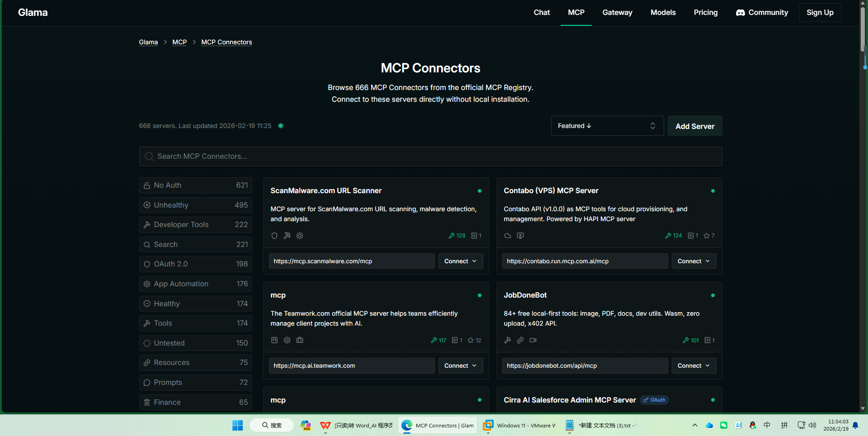Viewport: 868px width, 436px height.
Task: Toggle the Healthy filter
Action: (196, 304)
